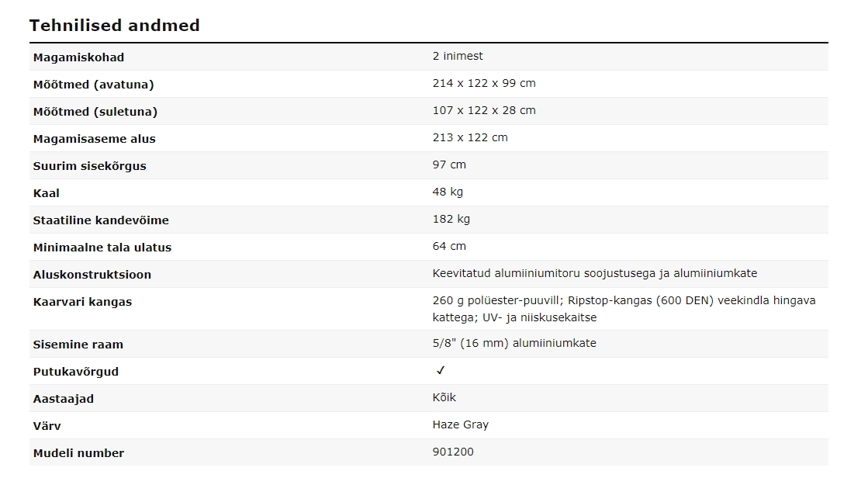Image resolution: width=868 pixels, height=485 pixels.
Task: Select the Sisemine raam value text
Action: 514,343
